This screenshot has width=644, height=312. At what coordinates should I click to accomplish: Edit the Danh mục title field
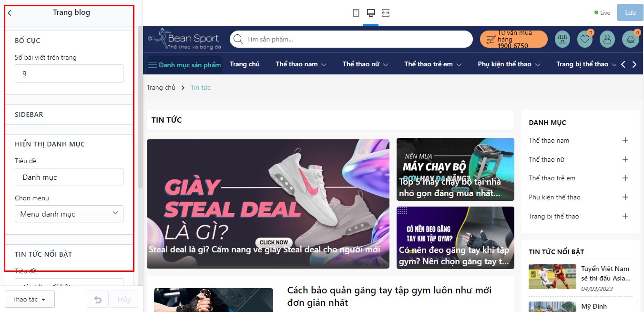click(69, 177)
